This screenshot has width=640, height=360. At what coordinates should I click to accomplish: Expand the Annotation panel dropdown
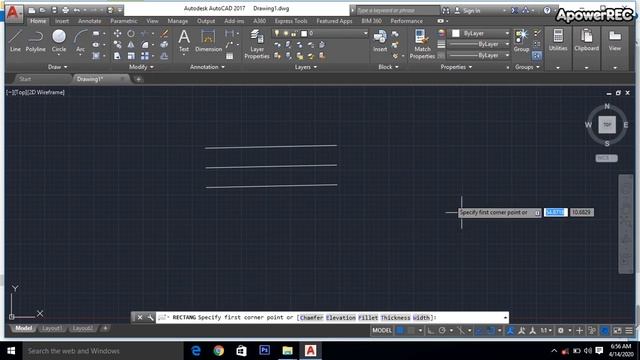207,67
